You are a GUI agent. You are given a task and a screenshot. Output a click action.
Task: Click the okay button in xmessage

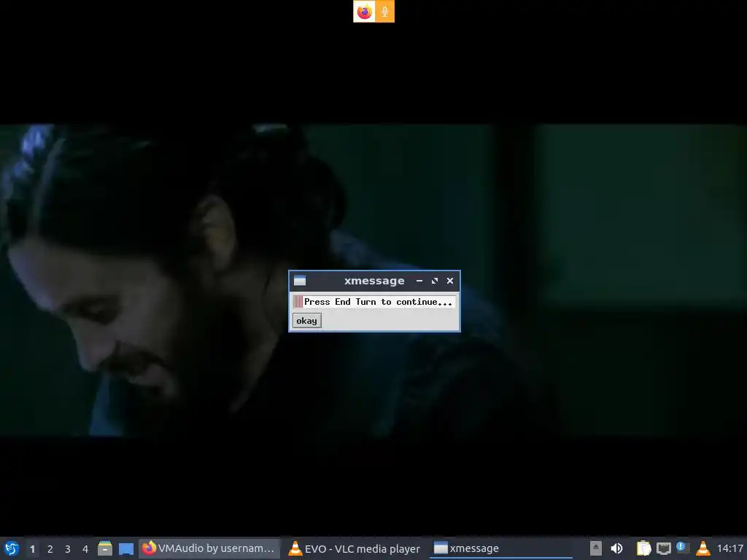pyautogui.click(x=307, y=321)
